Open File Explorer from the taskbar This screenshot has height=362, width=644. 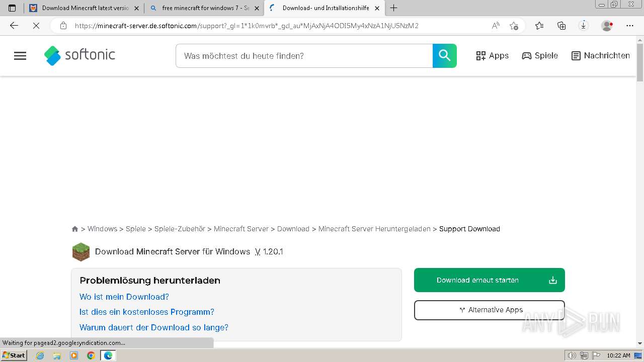point(57,355)
